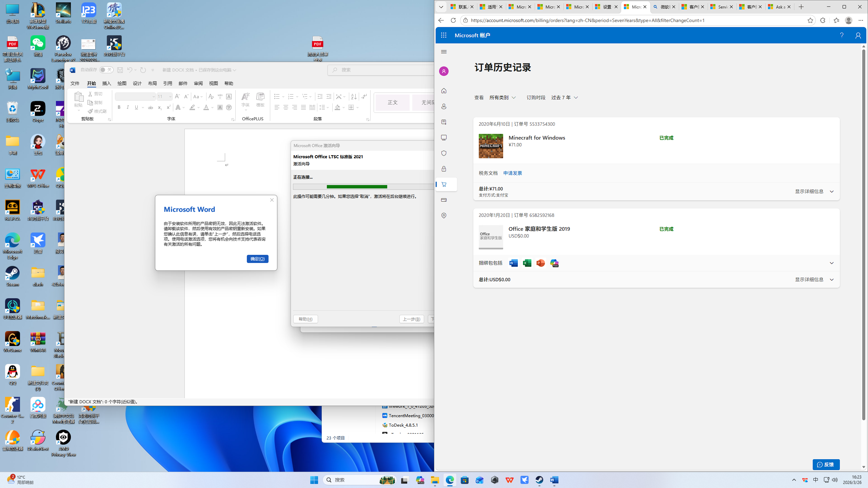The width and height of the screenshot is (868, 488).
Task: Click the 反馈 feedback button
Action: tap(826, 465)
